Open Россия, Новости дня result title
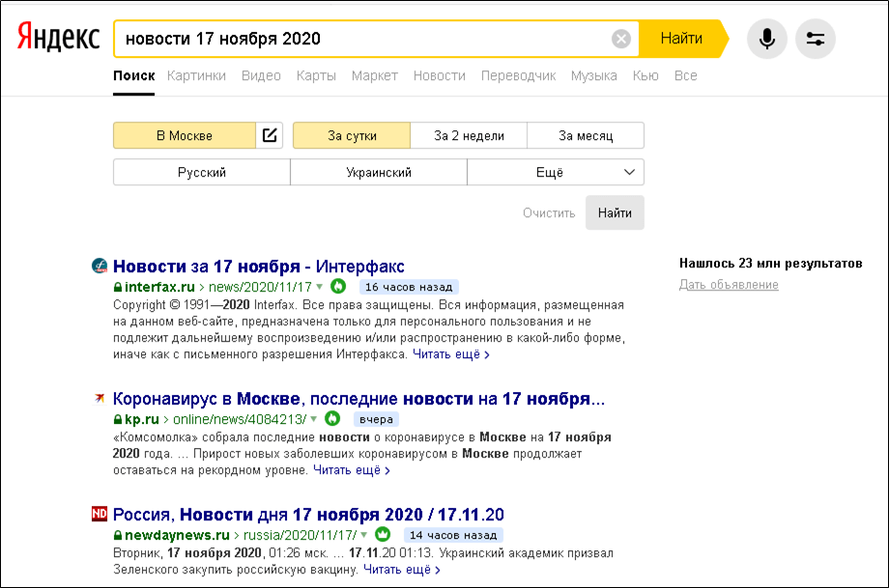The width and height of the screenshot is (889, 588). tap(308, 515)
